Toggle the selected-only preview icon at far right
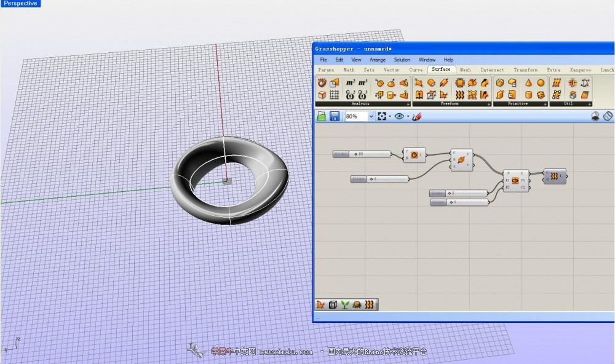The width and height of the screenshot is (615, 364). [x=608, y=116]
